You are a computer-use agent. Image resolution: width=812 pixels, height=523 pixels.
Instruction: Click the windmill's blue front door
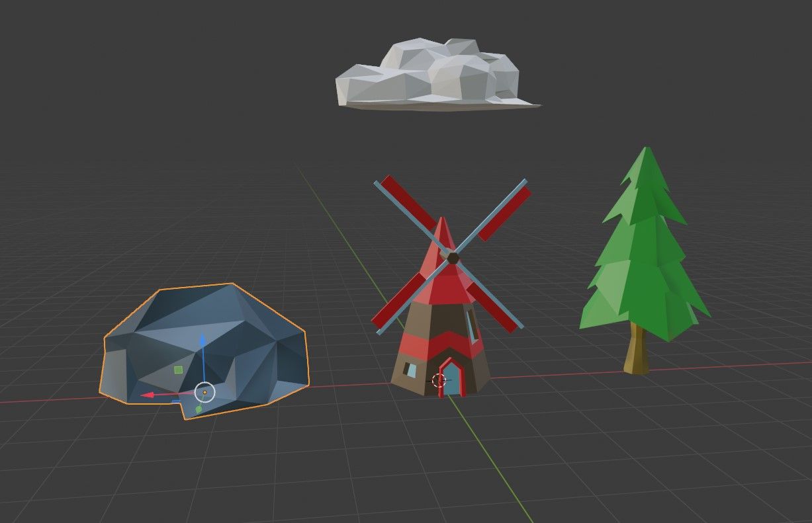(x=451, y=380)
